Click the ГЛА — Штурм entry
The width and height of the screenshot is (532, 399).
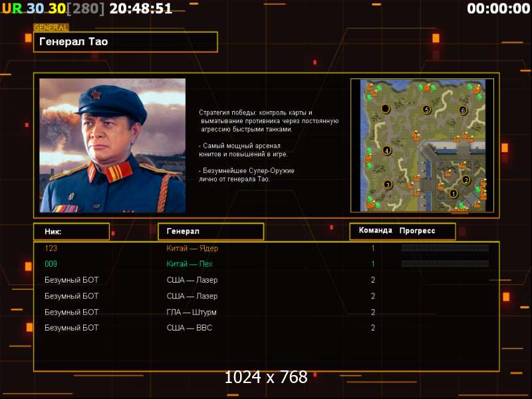click(192, 312)
